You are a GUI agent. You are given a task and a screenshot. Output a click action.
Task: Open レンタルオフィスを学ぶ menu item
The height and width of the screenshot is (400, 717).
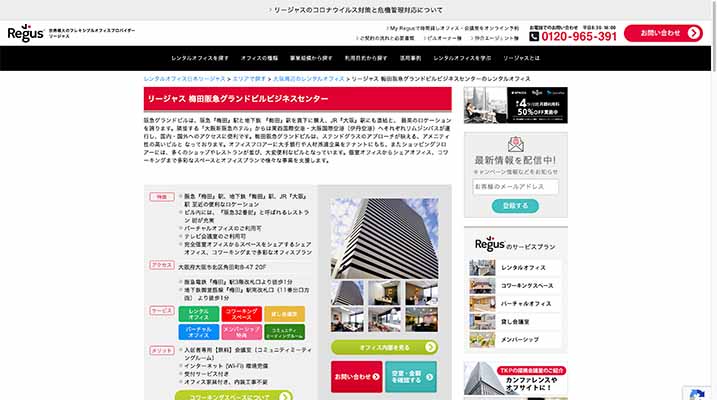462,58
